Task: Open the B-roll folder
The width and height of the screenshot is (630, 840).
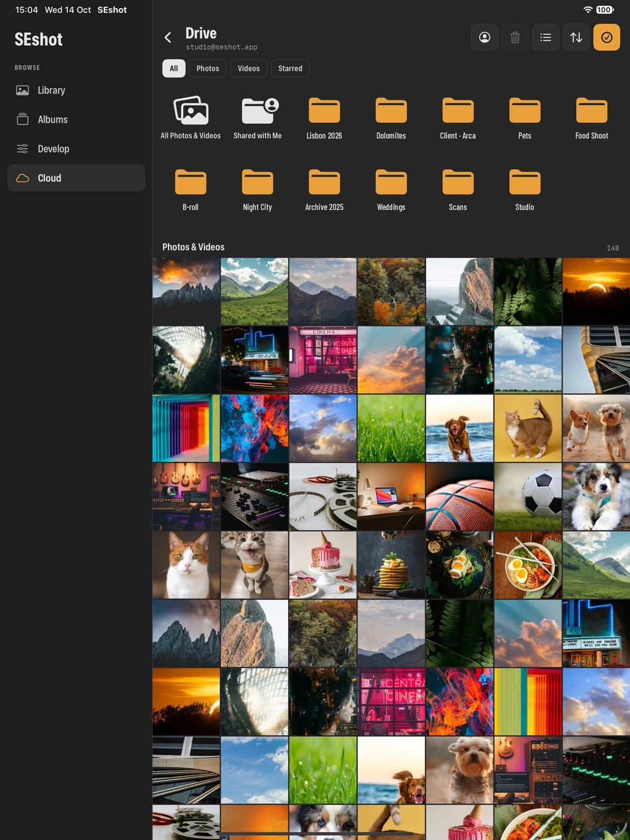Action: (x=191, y=189)
